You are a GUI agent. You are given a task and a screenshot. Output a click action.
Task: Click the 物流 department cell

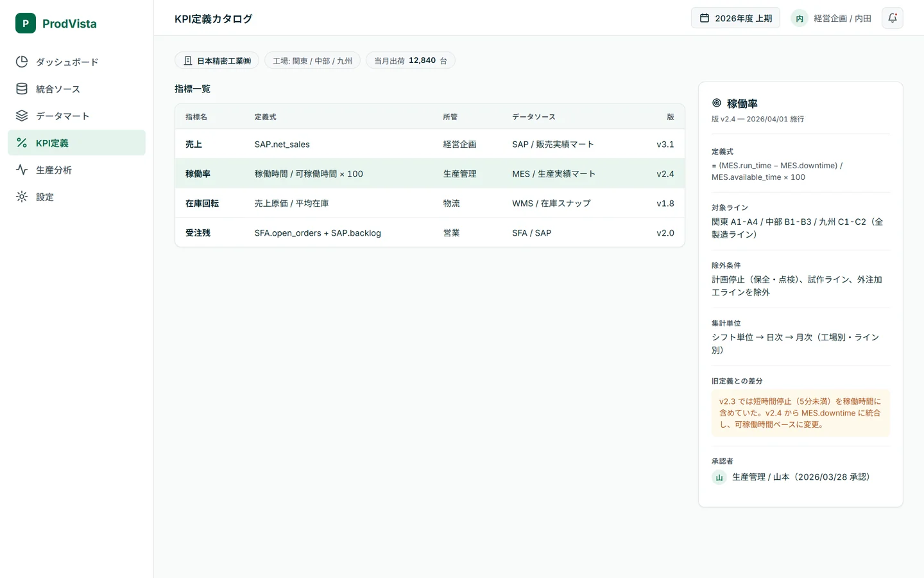pos(452,204)
